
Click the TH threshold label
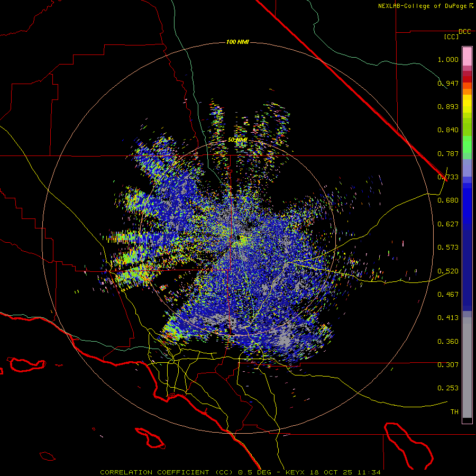(x=454, y=412)
